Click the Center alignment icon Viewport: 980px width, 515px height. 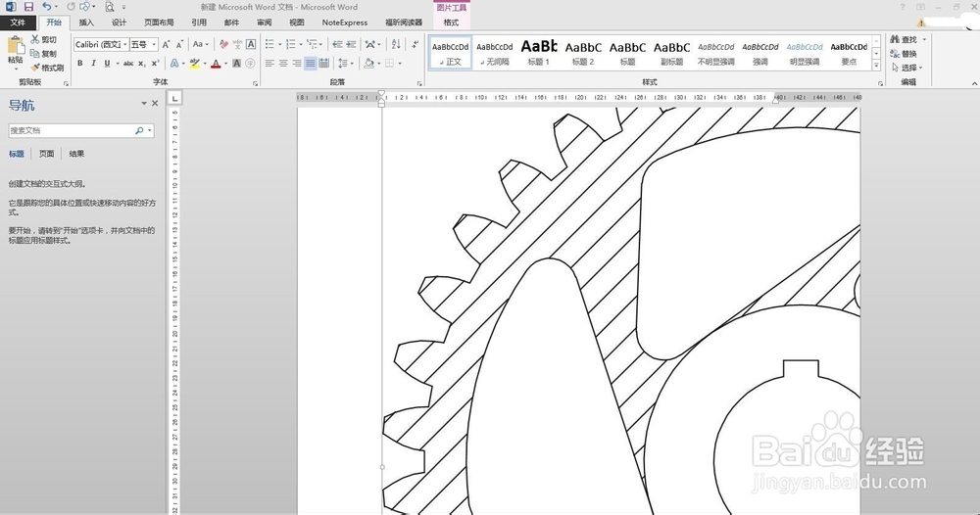[283, 63]
